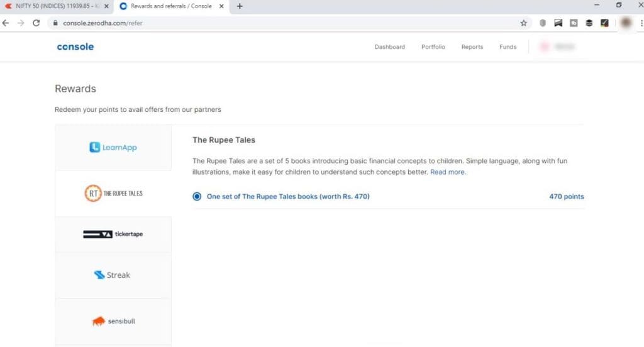Click the console logo
Viewport: 644px width, 347px height.
click(75, 47)
